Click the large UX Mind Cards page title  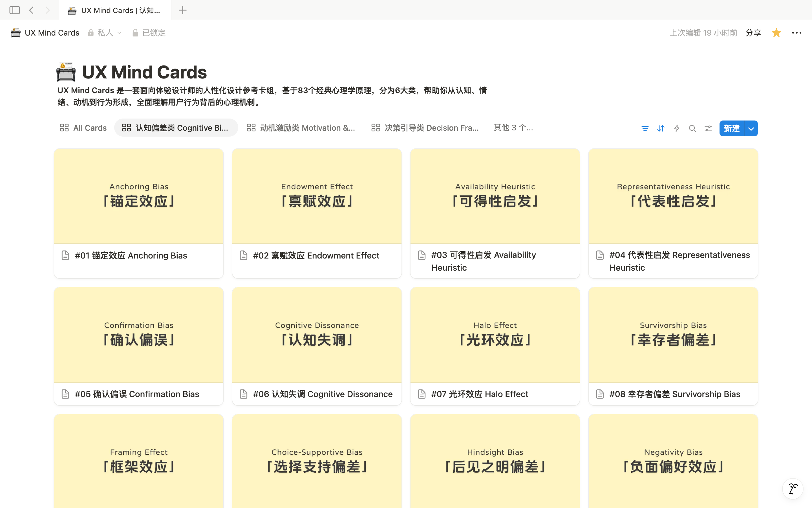144,72
